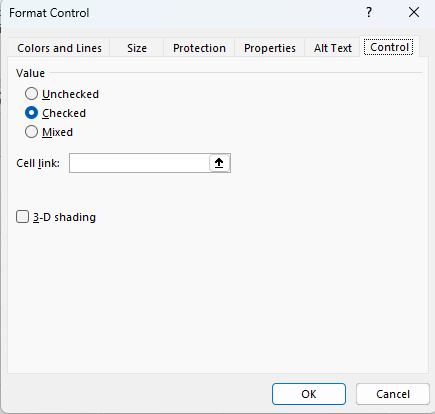Viewport: 435px width, 414px height.
Task: Click the Cancel button
Action: pos(393,394)
